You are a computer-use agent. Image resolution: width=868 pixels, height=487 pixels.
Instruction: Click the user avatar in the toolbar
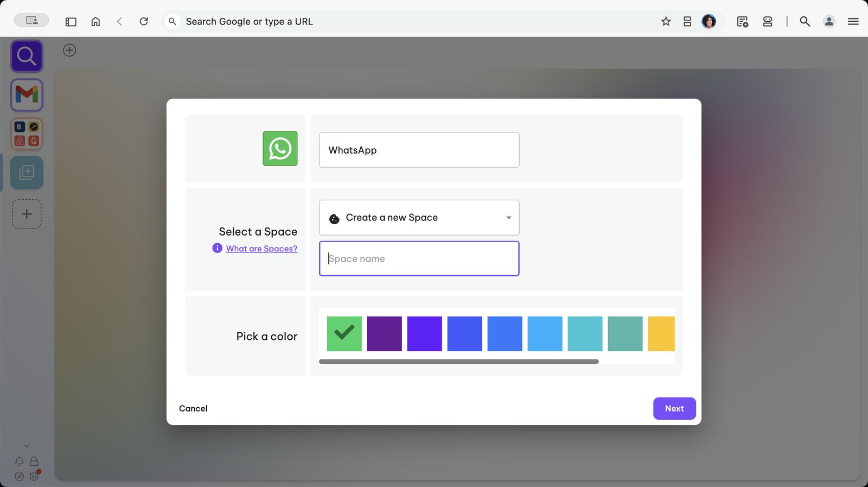pyautogui.click(x=709, y=22)
